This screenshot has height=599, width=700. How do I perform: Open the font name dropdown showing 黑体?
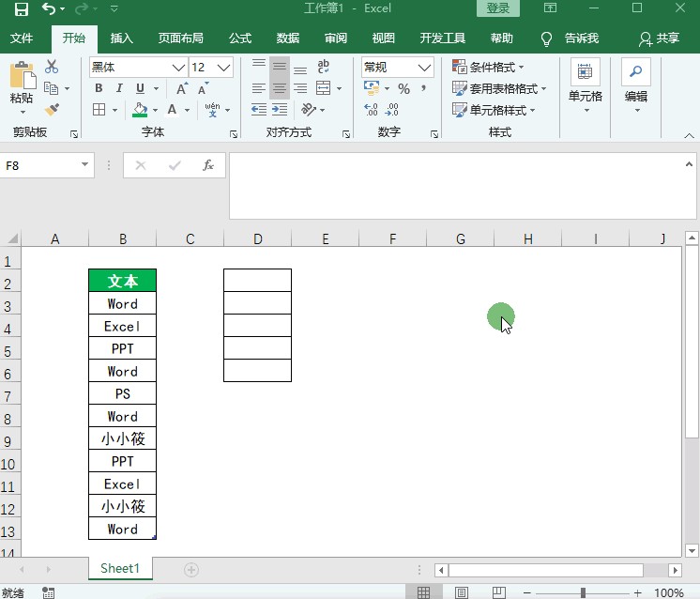178,68
